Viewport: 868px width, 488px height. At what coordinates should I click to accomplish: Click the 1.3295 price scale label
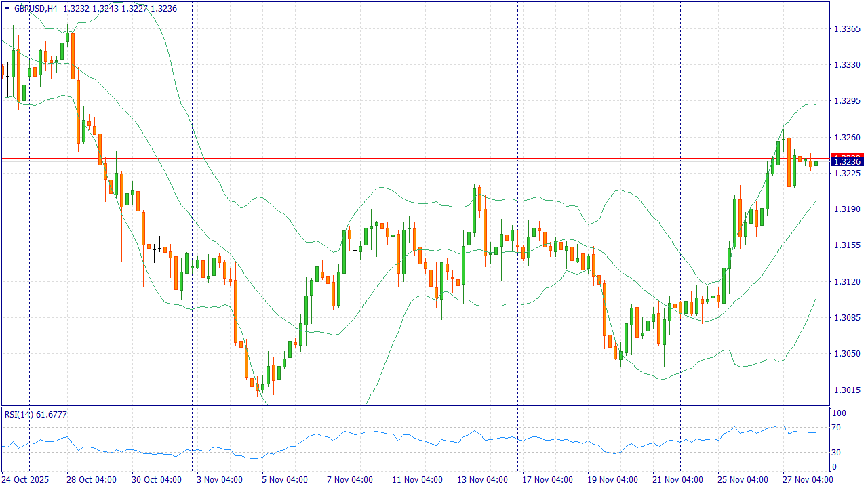coord(847,101)
